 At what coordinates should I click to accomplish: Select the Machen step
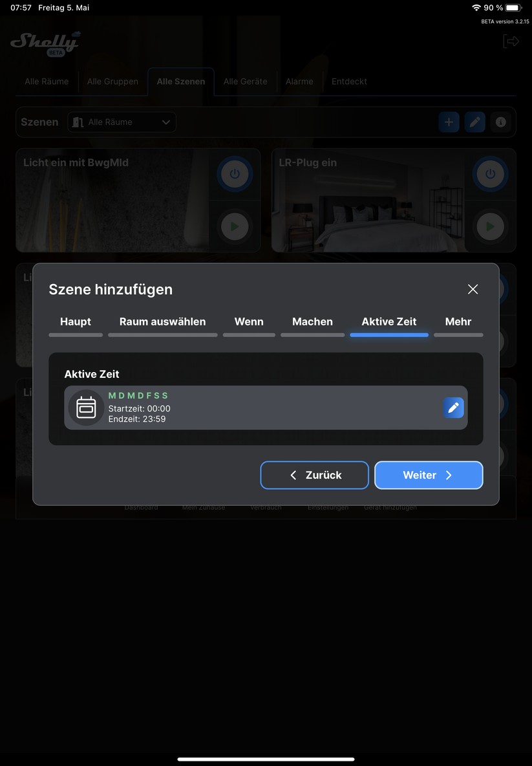[312, 322]
